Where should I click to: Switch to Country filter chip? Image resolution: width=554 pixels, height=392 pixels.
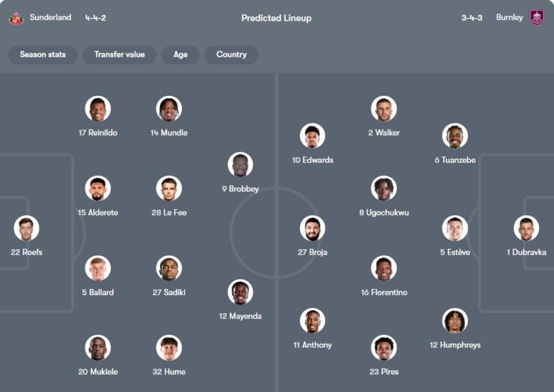tap(231, 55)
